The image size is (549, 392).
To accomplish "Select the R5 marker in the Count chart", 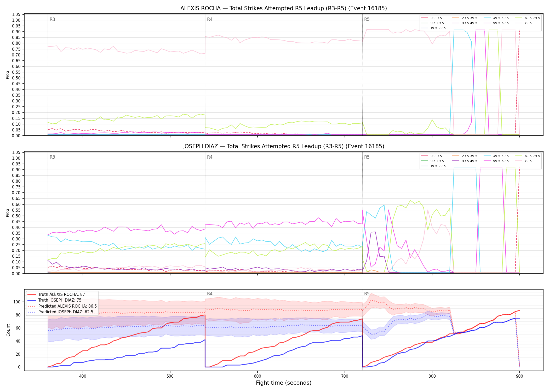I will pyautogui.click(x=367, y=294).
